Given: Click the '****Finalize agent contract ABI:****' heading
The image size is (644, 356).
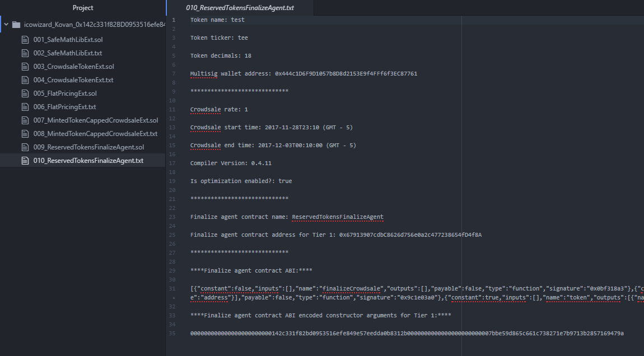Looking at the screenshot, I should (x=251, y=271).
